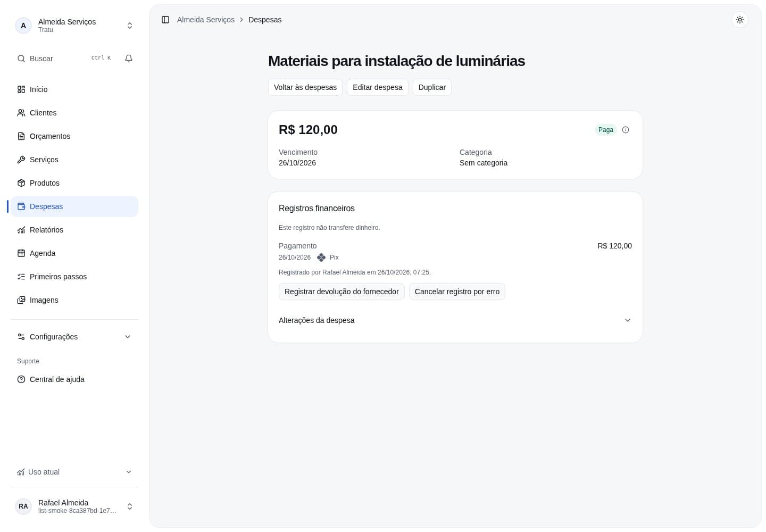Click the Editar despesa button
766x532 pixels.
tap(378, 87)
